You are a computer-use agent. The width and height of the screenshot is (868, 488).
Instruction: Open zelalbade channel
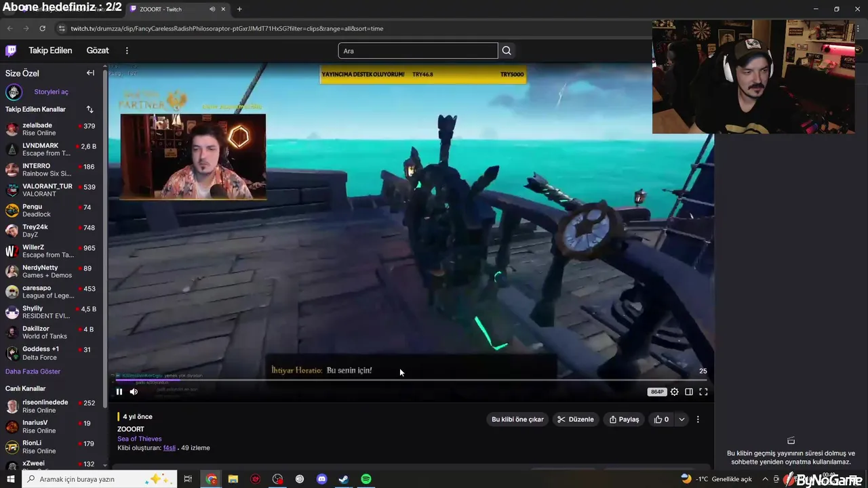click(x=52, y=129)
